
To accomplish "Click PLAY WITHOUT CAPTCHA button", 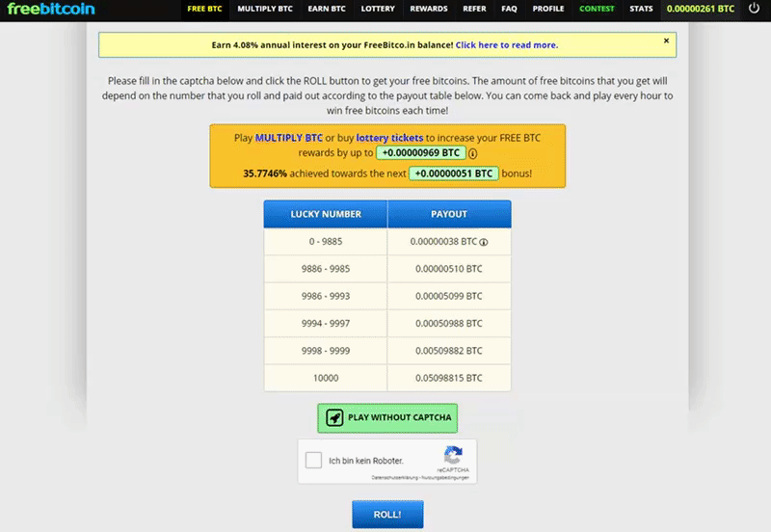I will (x=387, y=418).
